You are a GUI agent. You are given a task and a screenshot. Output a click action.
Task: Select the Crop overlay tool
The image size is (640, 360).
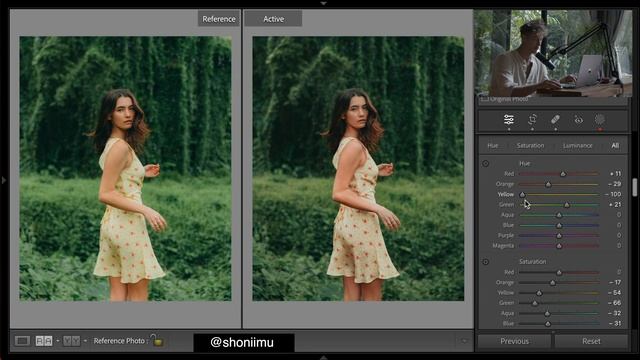click(x=532, y=120)
